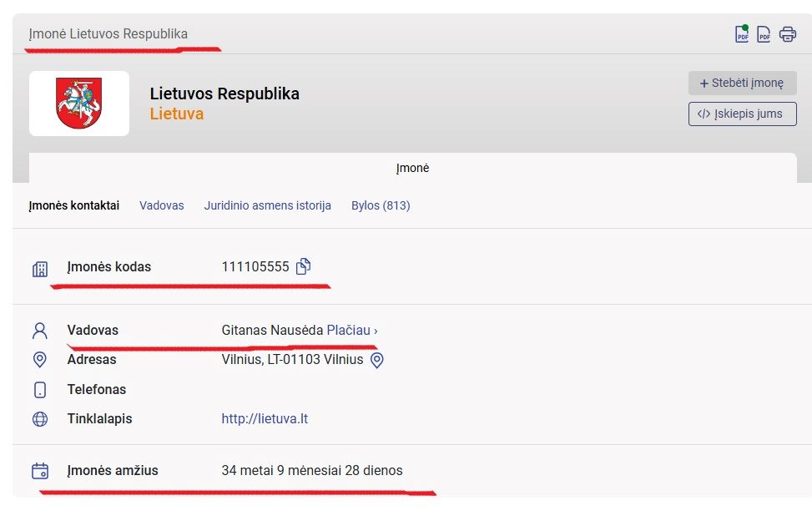
Task: Copy the company code 111105555
Action: tap(304, 266)
